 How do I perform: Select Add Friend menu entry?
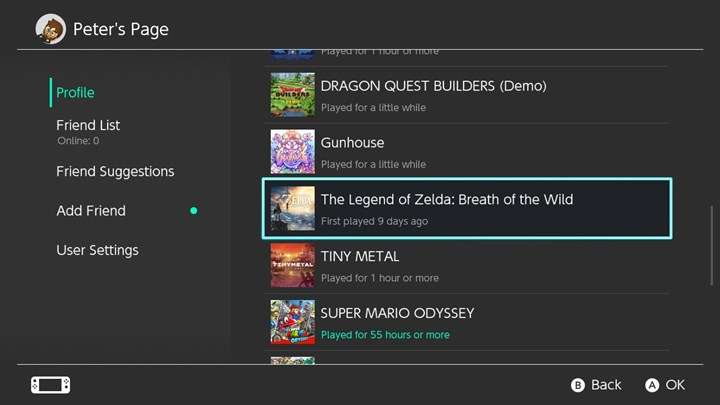(91, 211)
